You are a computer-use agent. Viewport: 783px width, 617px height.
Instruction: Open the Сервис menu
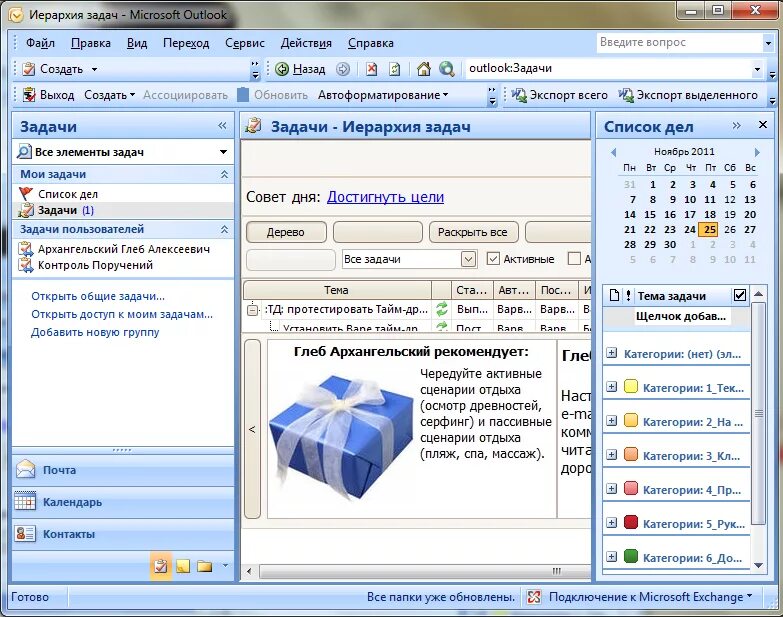pyautogui.click(x=245, y=43)
